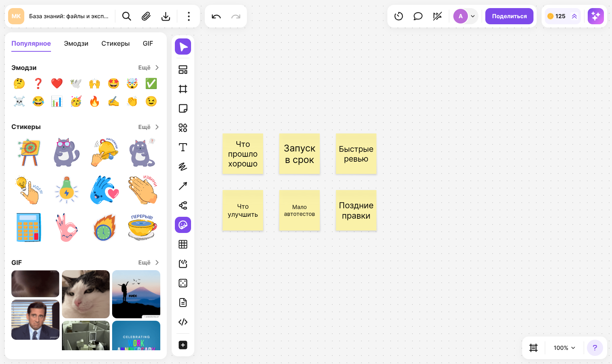Switch to the Эмодзи tab

(x=76, y=44)
